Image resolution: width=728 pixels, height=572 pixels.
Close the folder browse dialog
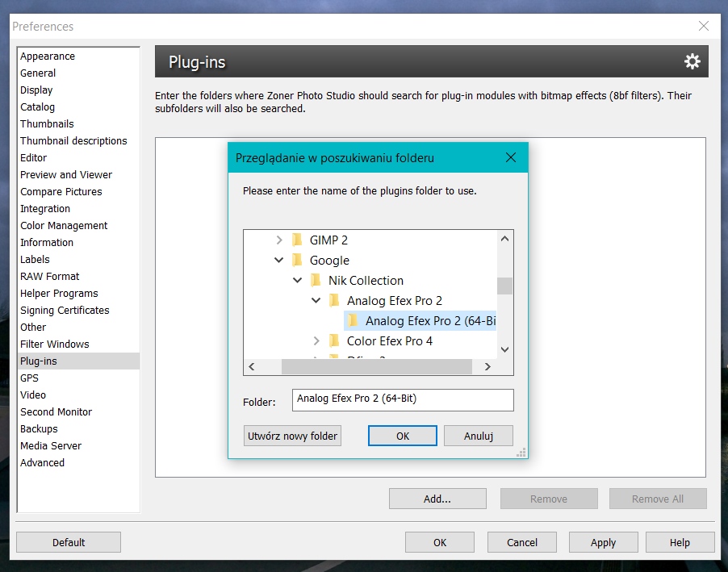510,158
